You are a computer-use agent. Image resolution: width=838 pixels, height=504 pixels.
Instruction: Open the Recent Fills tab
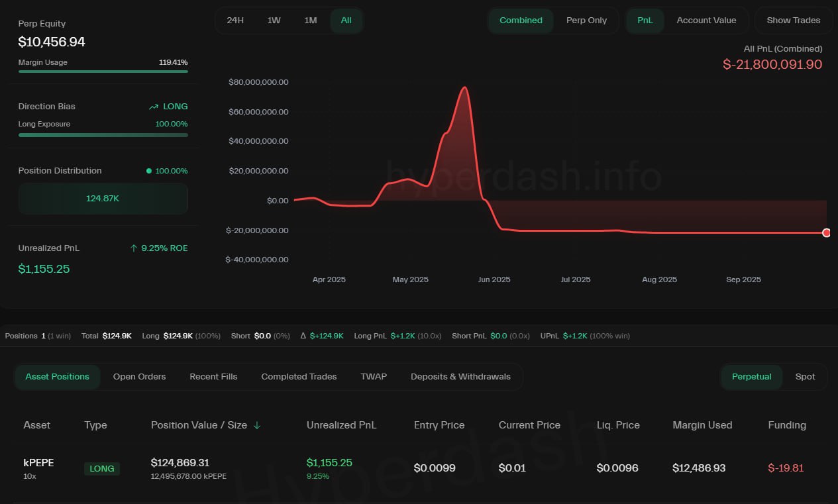pos(213,377)
